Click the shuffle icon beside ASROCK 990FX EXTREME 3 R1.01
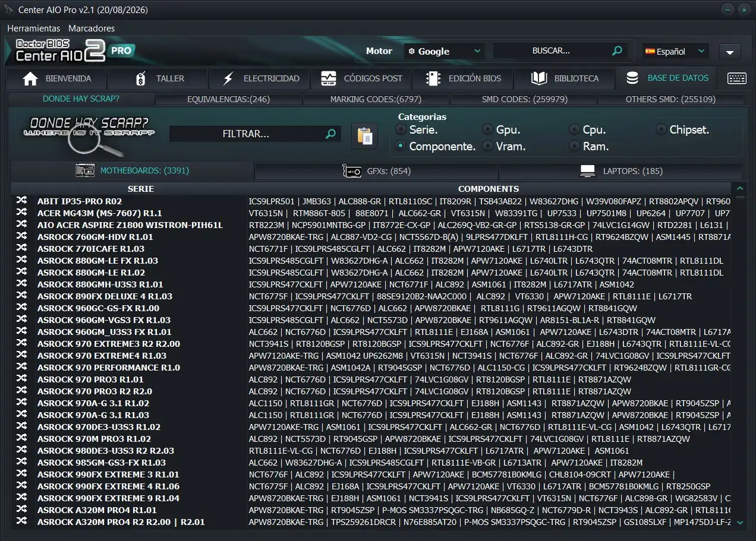This screenshot has height=541, width=756. 22,474
